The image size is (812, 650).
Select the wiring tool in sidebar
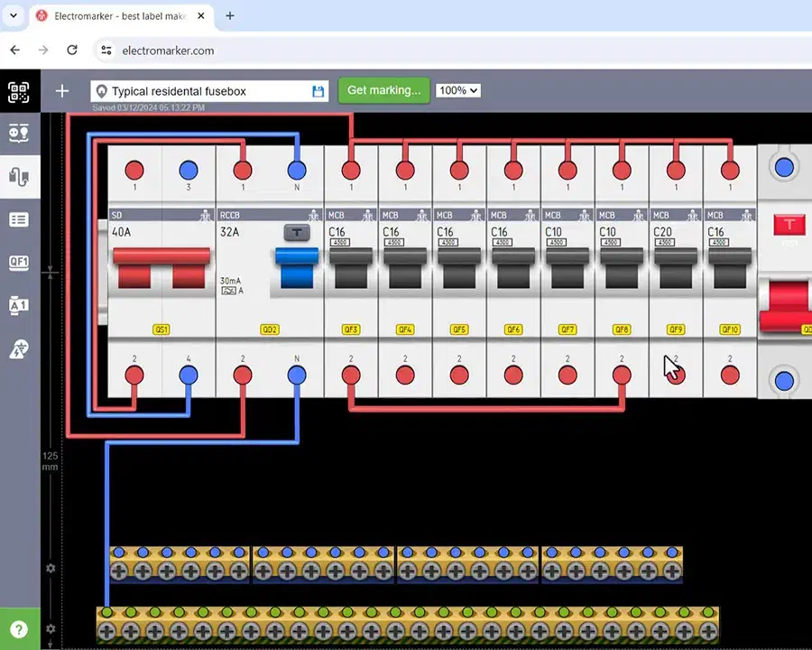point(19,176)
